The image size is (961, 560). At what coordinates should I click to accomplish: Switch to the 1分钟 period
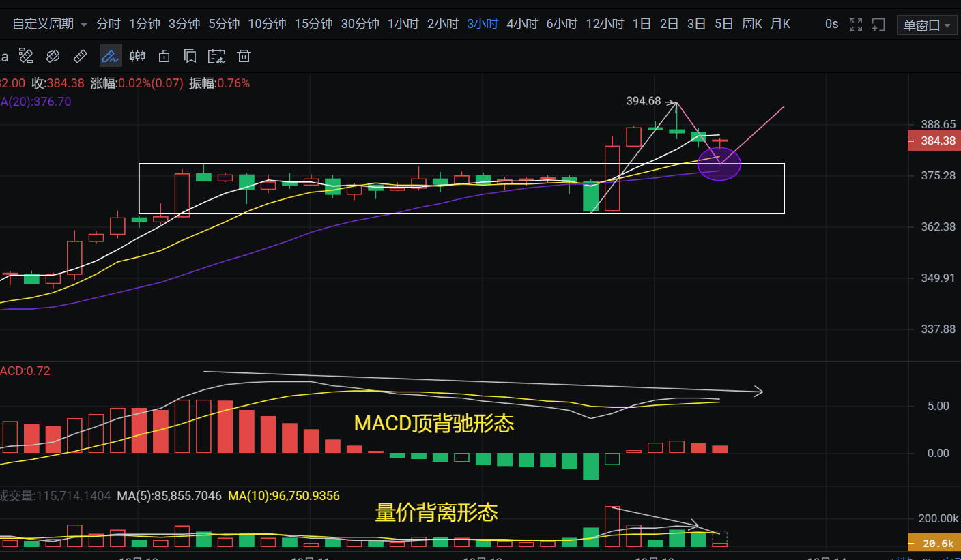point(145,24)
